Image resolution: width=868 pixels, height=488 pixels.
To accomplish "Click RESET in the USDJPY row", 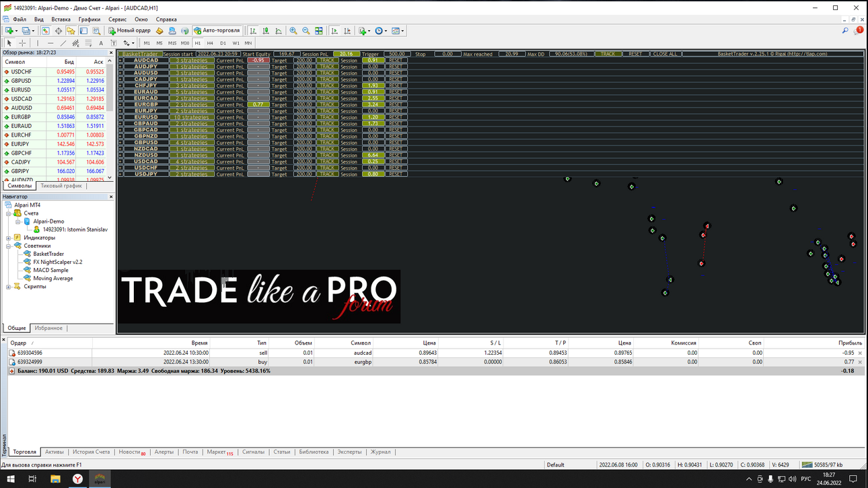I will [x=396, y=174].
